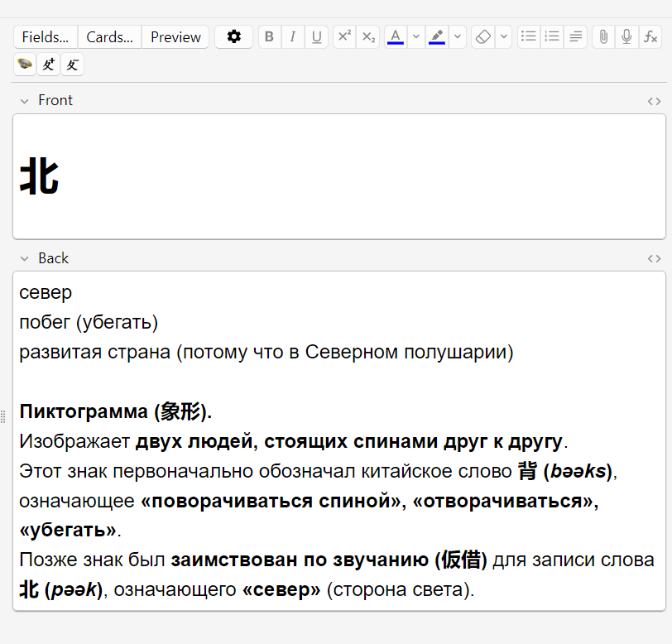Screen dimensions: 672x644
Task: Click the 北 character in the Front field
Action: pos(39,175)
